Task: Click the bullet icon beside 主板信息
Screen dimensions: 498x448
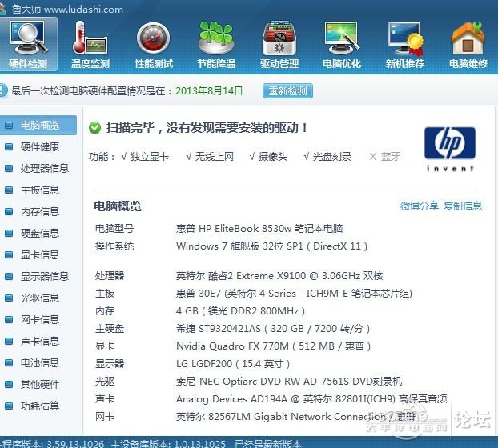Action: tap(9, 190)
